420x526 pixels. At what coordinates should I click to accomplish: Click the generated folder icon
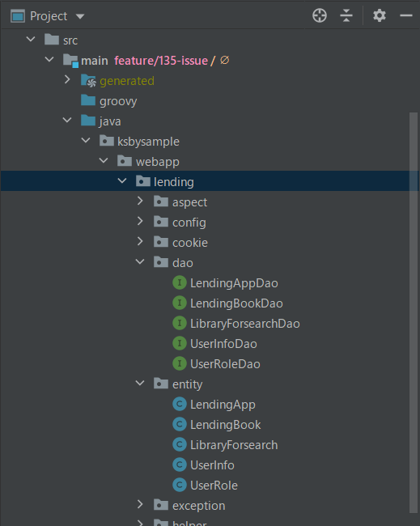point(88,80)
